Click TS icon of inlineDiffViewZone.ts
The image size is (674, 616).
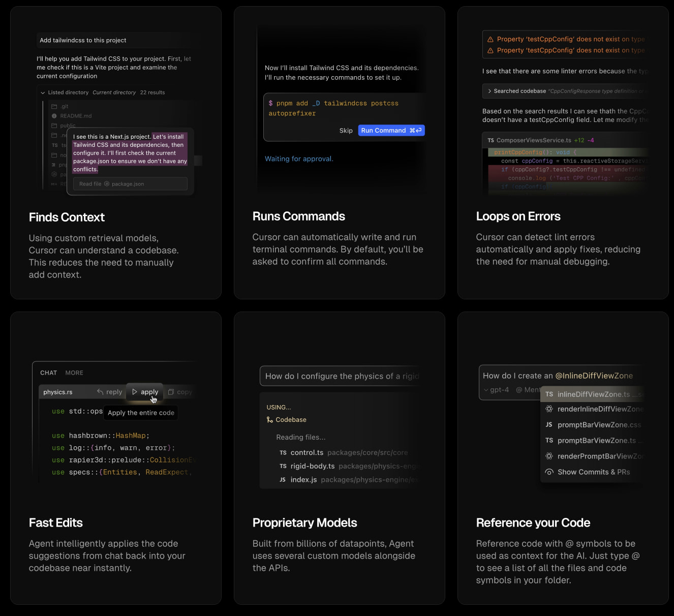tap(549, 394)
